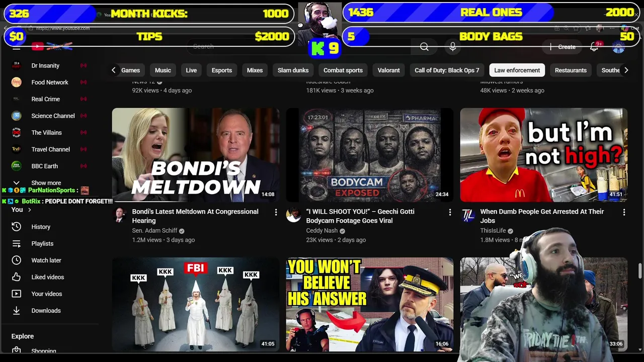Click the Downloads arrow icon
This screenshot has width=644, height=362.
(x=16, y=311)
